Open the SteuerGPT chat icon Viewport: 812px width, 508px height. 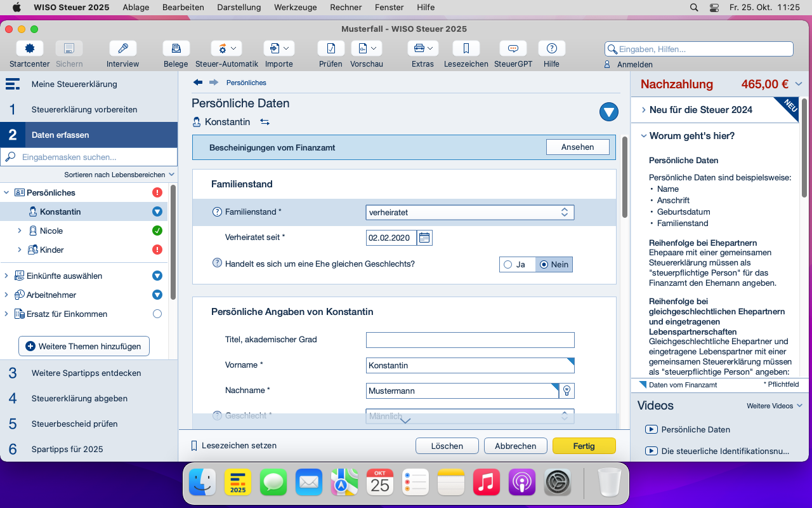(513, 48)
